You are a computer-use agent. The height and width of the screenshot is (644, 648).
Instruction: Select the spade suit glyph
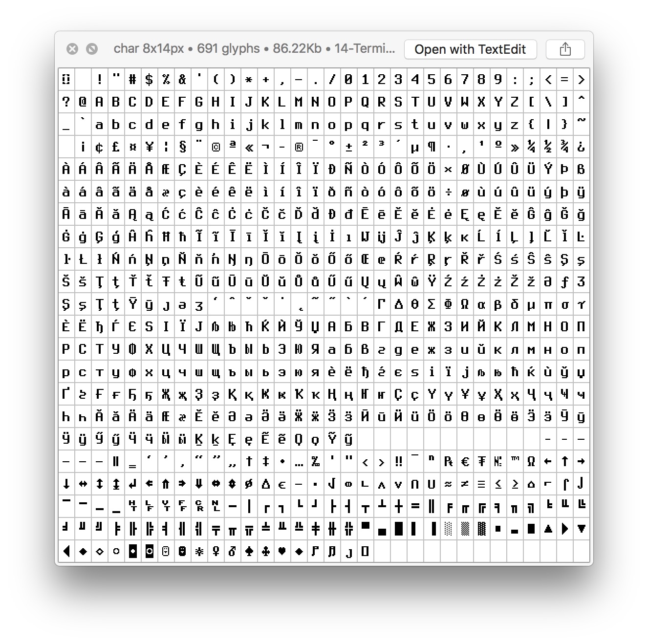click(x=249, y=551)
